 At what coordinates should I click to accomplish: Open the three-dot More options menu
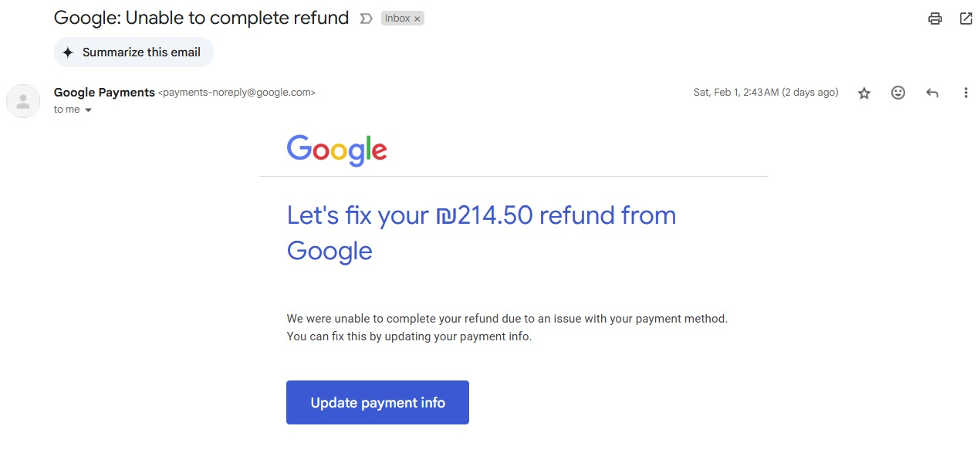[x=965, y=93]
